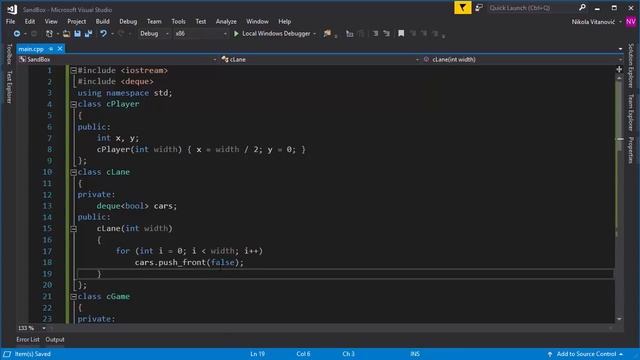
Task: Open the Help menu
Action: tap(284, 22)
